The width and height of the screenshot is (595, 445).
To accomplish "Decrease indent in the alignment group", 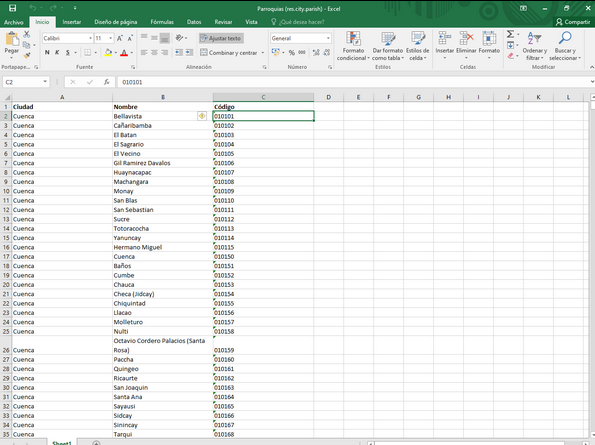I will pos(179,52).
